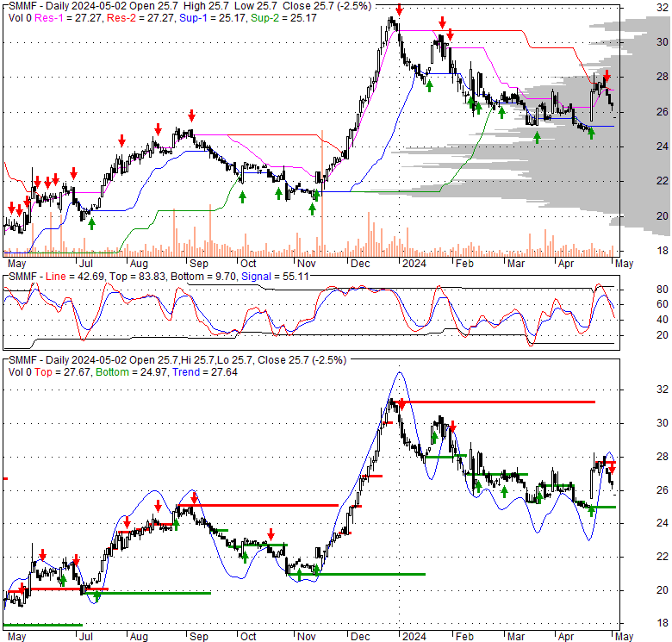Click the oscillator 'Top = 83.83' value

click(137, 277)
